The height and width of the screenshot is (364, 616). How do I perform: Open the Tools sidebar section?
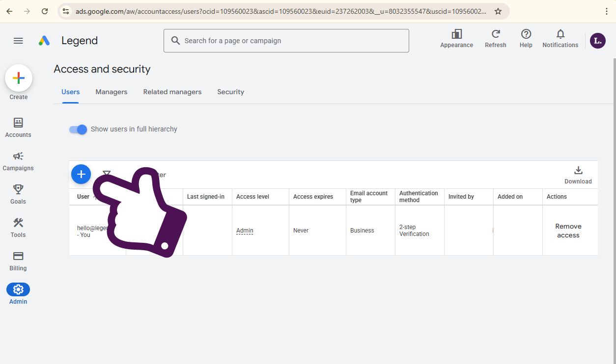coord(18,228)
